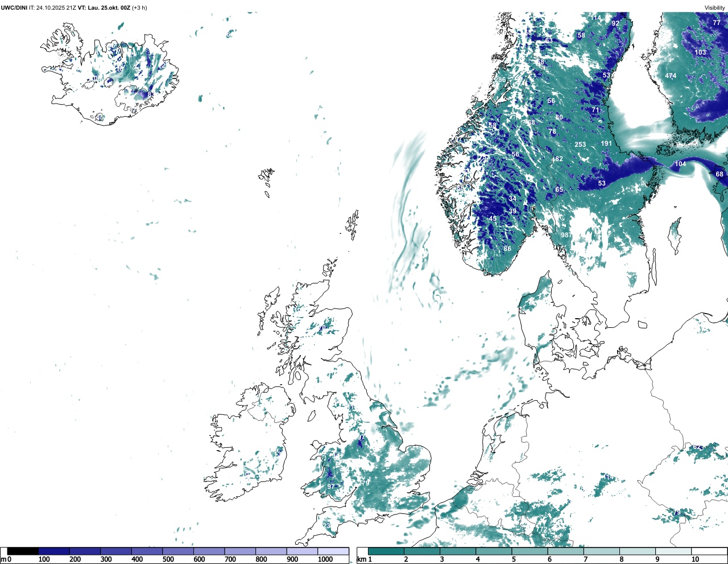The image size is (728, 564).
Task: Click the "24.10.2025 21Z" initial time text
Action: (x=56, y=7)
